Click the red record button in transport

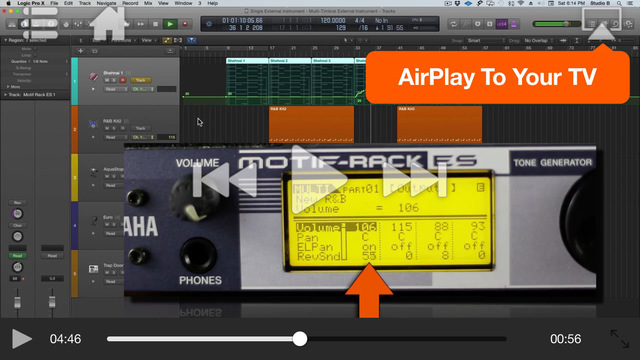(x=185, y=24)
